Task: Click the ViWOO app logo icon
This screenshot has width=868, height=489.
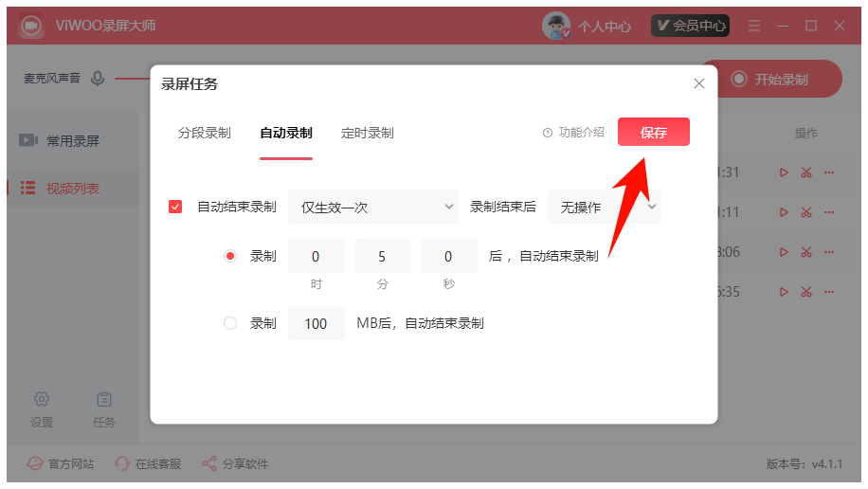Action: pos(31,26)
